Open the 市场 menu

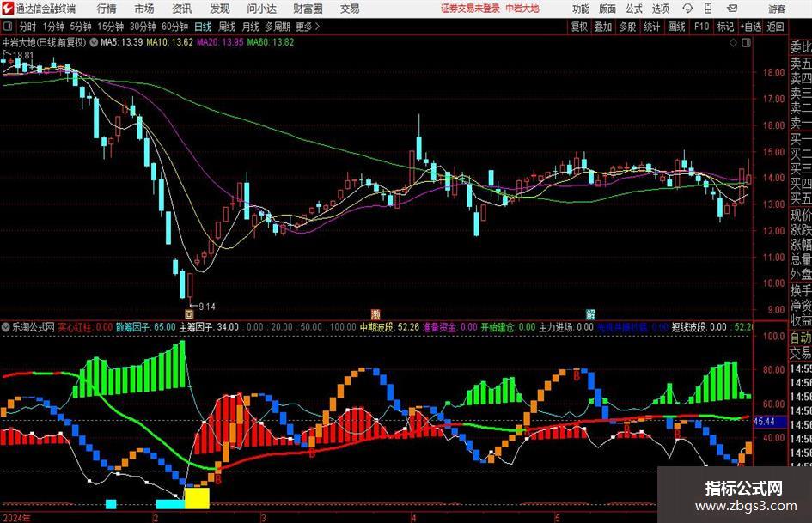(x=144, y=9)
